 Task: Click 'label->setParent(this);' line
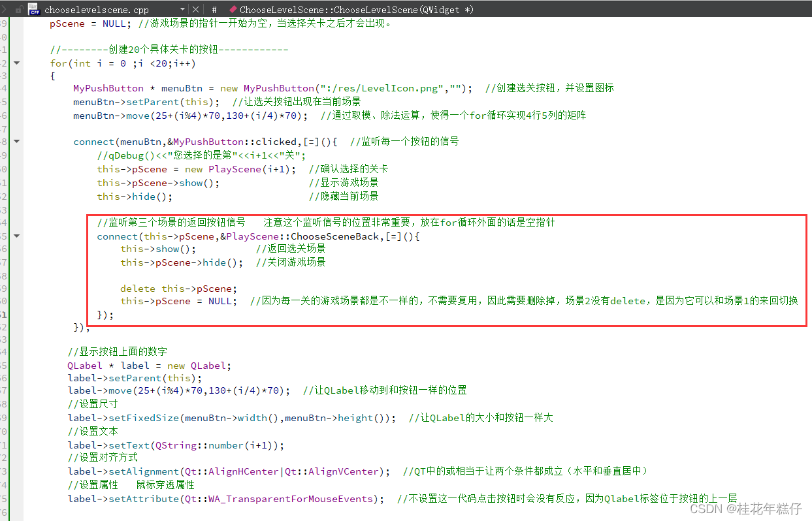[x=135, y=378]
